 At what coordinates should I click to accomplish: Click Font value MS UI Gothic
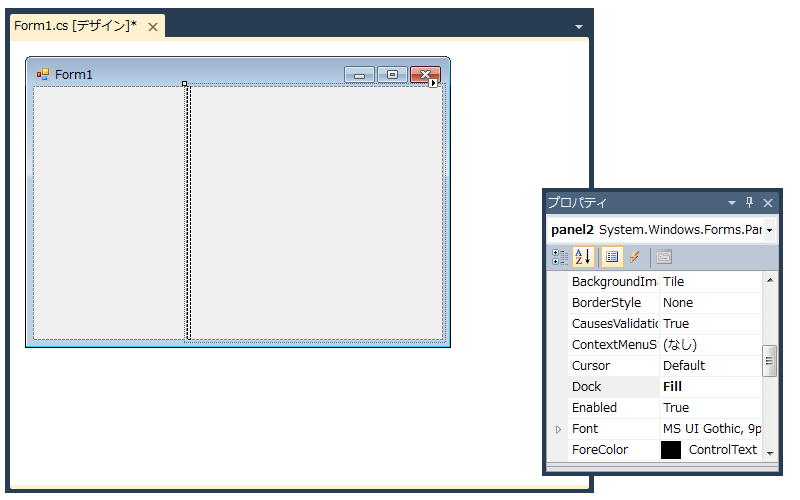coord(712,429)
